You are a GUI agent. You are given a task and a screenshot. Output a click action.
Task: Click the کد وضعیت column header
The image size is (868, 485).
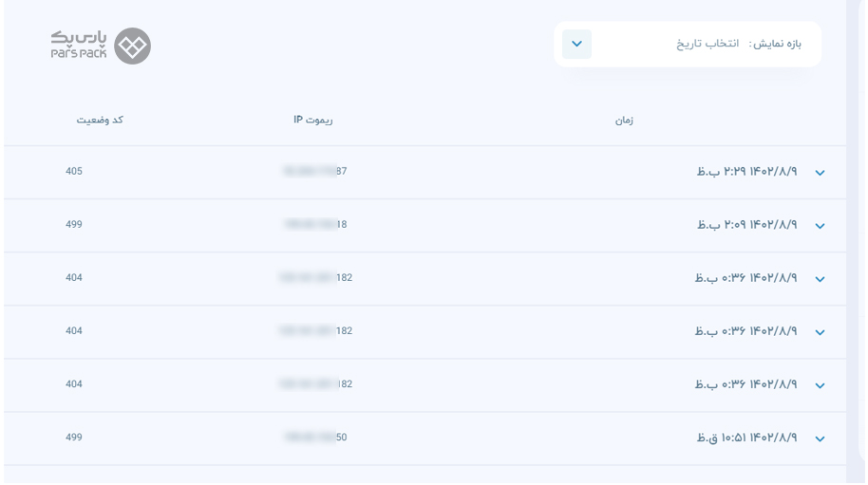[x=100, y=120]
